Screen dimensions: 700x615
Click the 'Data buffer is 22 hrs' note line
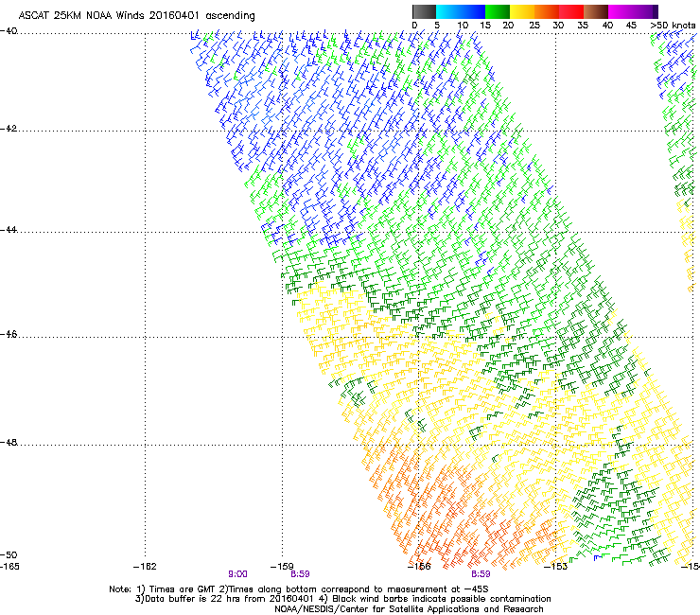point(342,599)
